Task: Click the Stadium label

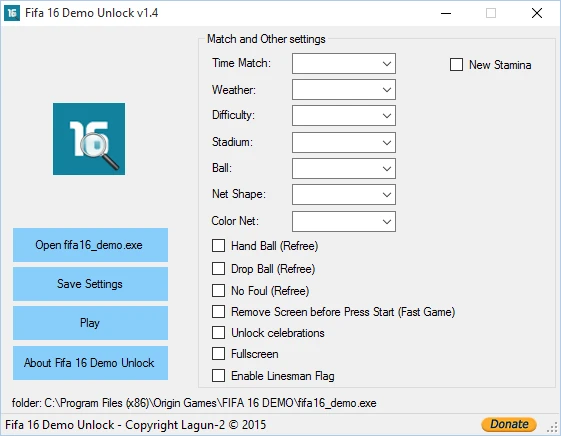Action: coord(232,142)
